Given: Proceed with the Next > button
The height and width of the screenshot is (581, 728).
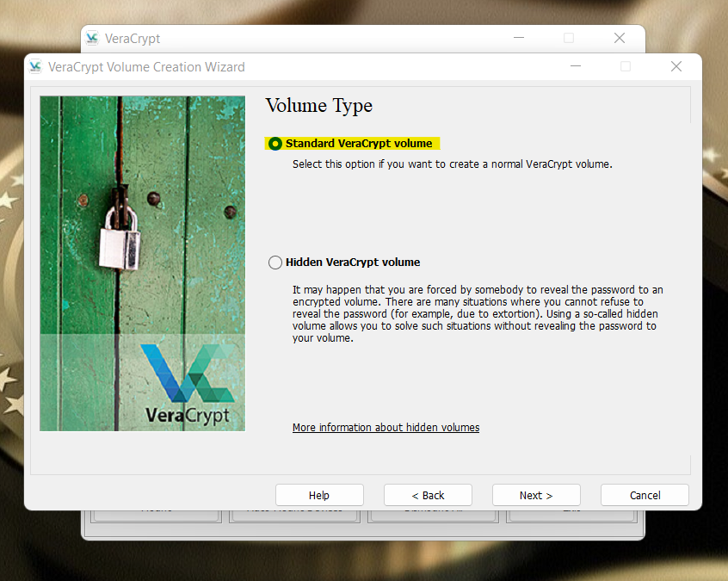Looking at the screenshot, I should tap(536, 495).
